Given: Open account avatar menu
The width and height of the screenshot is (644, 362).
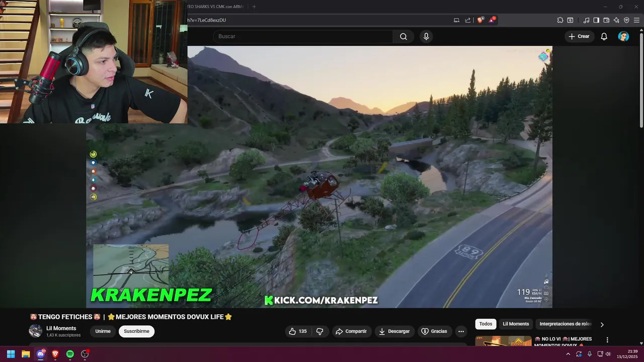Looking at the screenshot, I should point(623,36).
